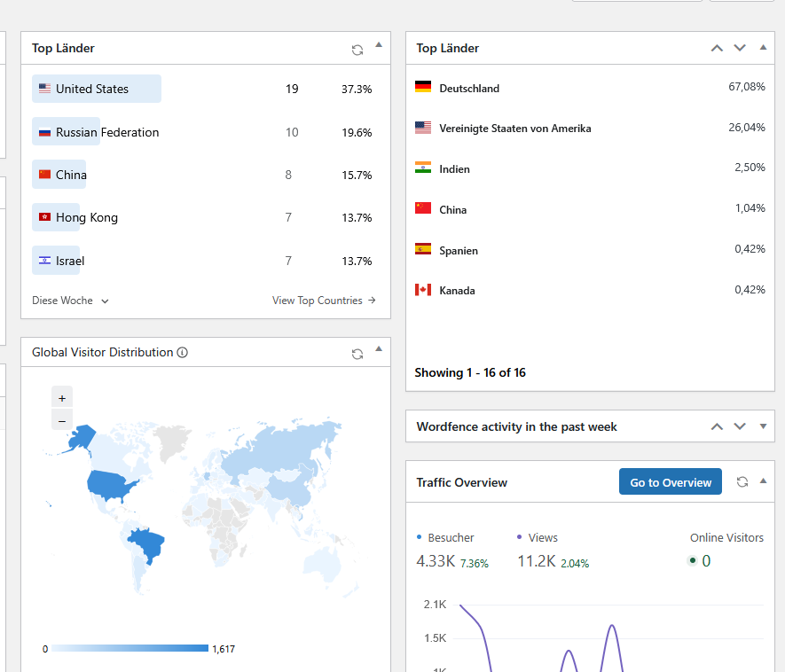Open the View Top Countries link
This screenshot has width=785, height=672.
(x=324, y=301)
